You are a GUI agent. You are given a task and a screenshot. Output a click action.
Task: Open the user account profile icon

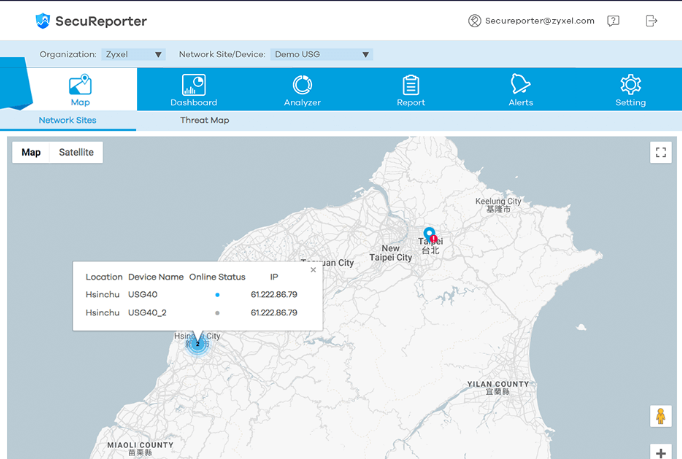click(x=474, y=20)
